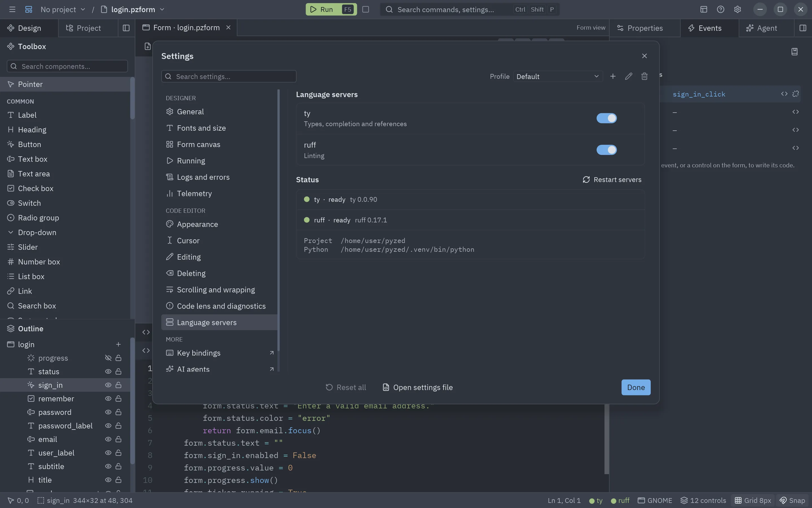Collapse the right sidebar panel icon

[x=803, y=28]
